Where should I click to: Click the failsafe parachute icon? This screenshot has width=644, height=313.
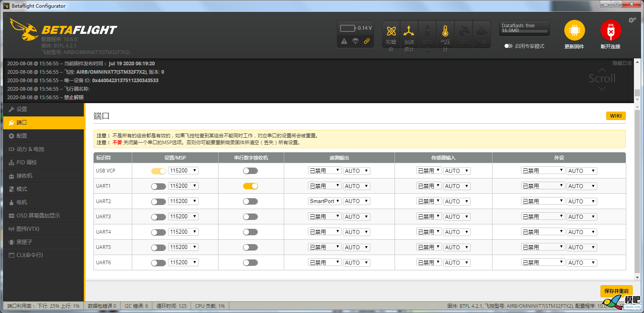(355, 41)
